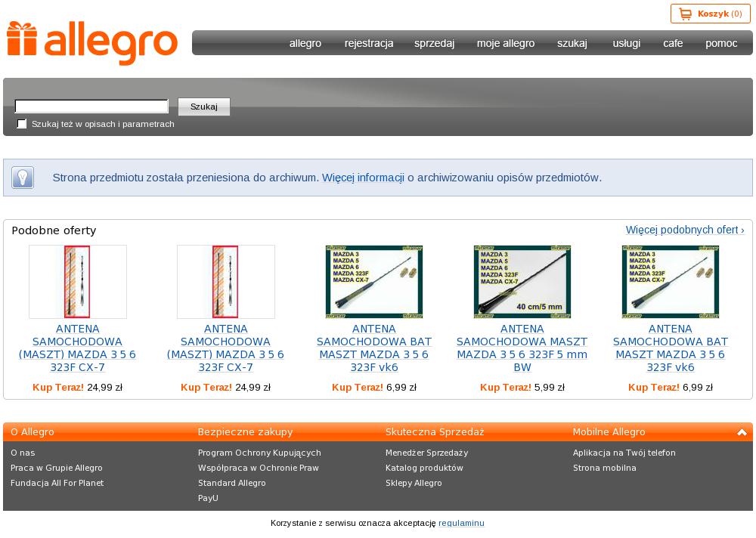Follow the Więcej informacji link
Image resolution: width=756 pixels, height=538 pixels.
363,178
